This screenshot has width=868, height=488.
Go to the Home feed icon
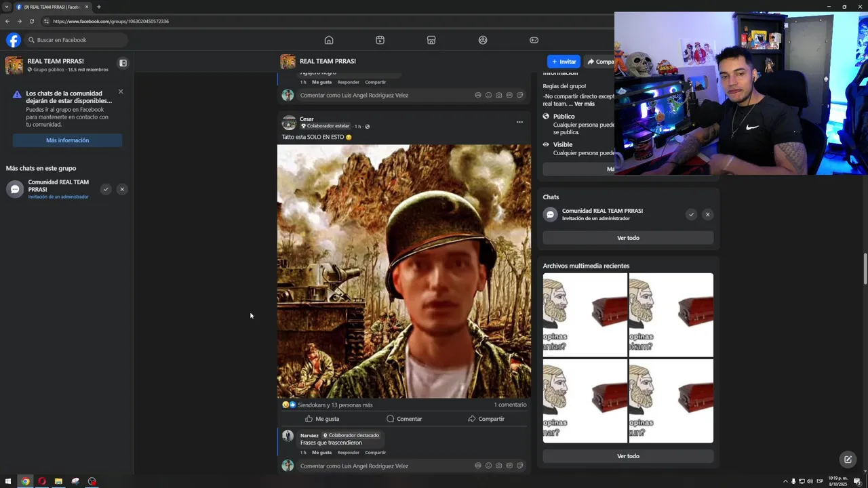[x=329, y=40]
